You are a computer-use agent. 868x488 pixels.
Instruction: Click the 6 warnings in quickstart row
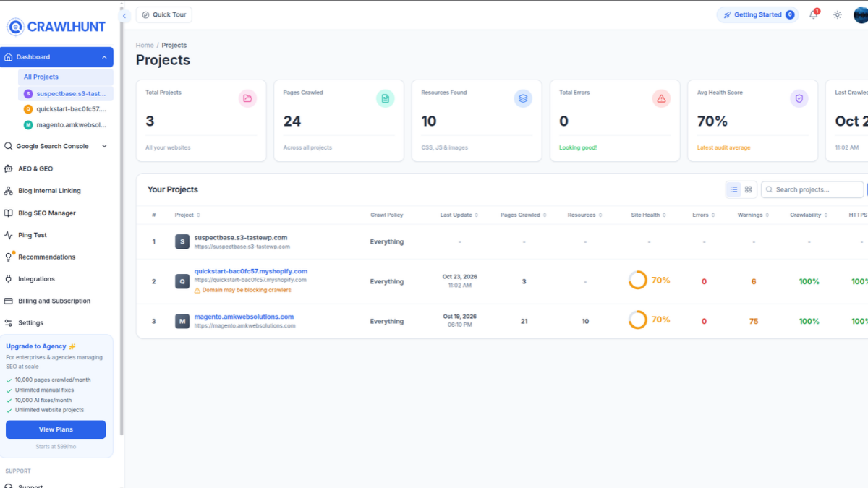pyautogui.click(x=754, y=282)
